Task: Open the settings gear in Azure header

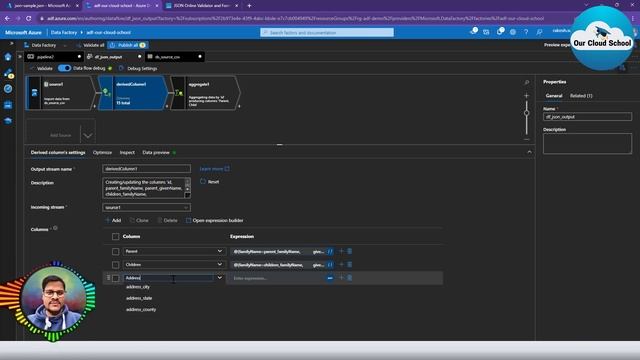Action: (x=513, y=32)
